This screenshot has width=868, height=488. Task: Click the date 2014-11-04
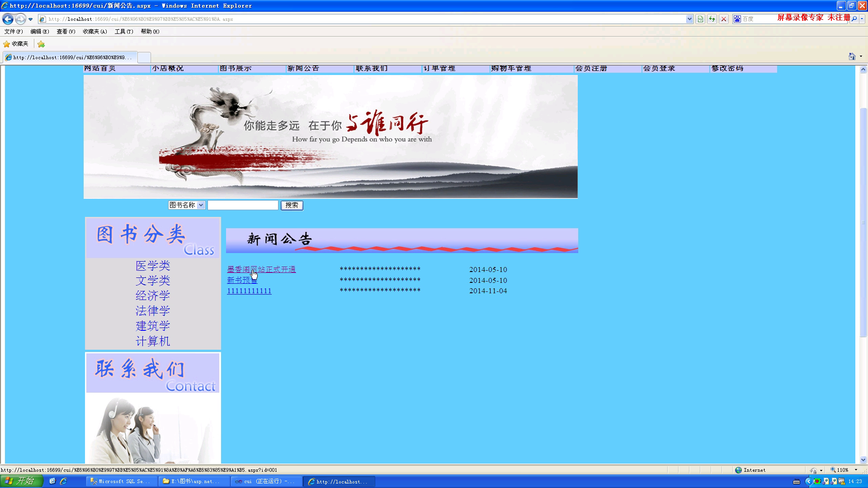pos(488,291)
